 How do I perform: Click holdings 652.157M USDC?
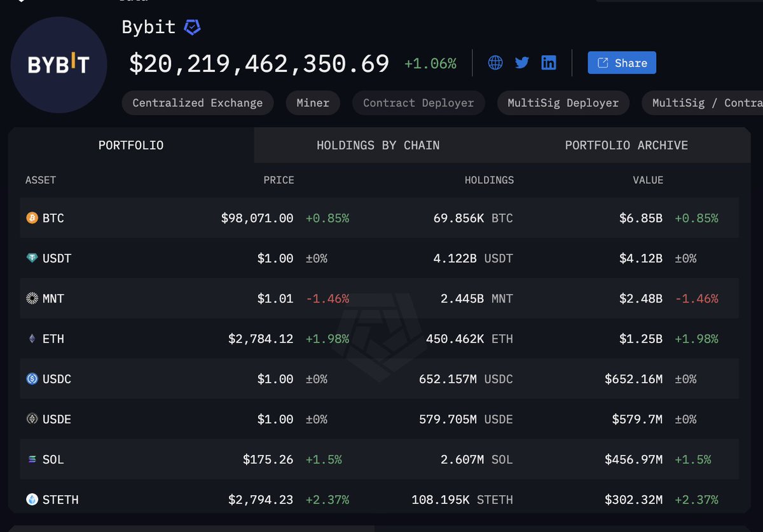pos(466,379)
